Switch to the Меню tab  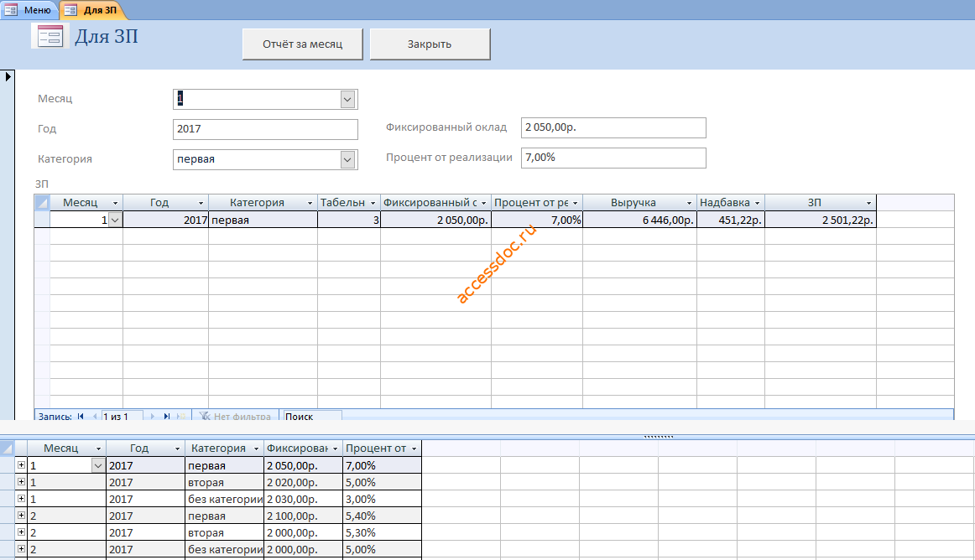point(29,10)
